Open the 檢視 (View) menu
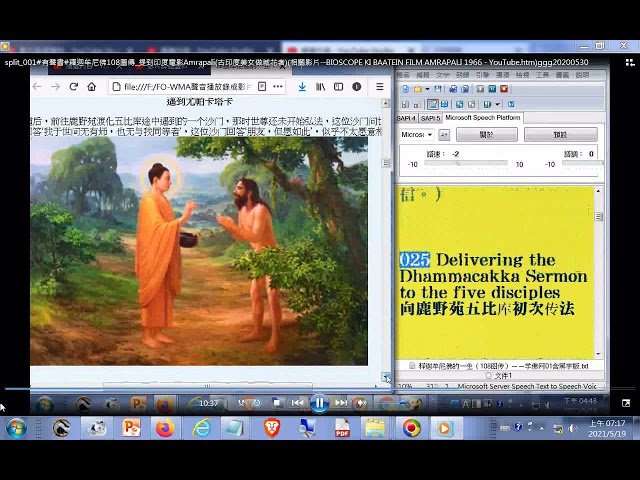This screenshot has width=640, height=480. 522,75
